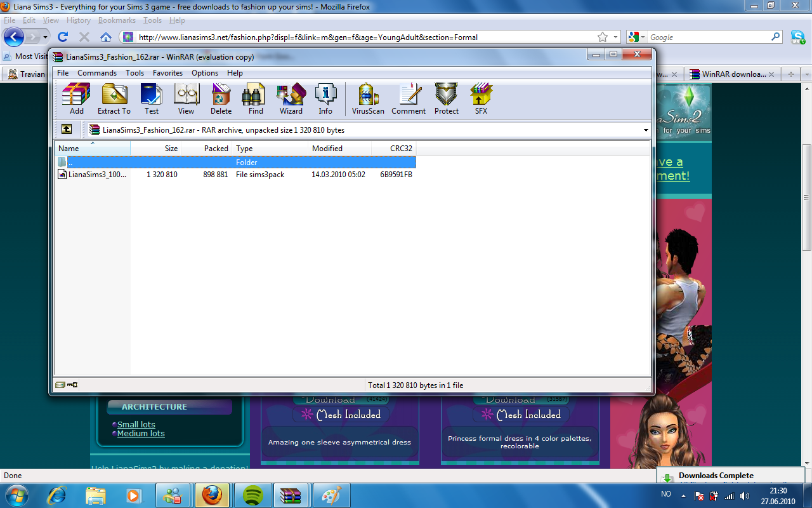Viewport: 812px width, 508px height.
Task: Click the Add toolbar icon in WinRAR
Action: tap(76, 99)
